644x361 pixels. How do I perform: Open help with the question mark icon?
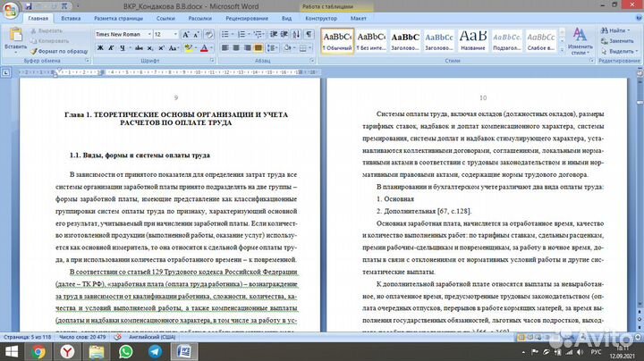[x=639, y=18]
